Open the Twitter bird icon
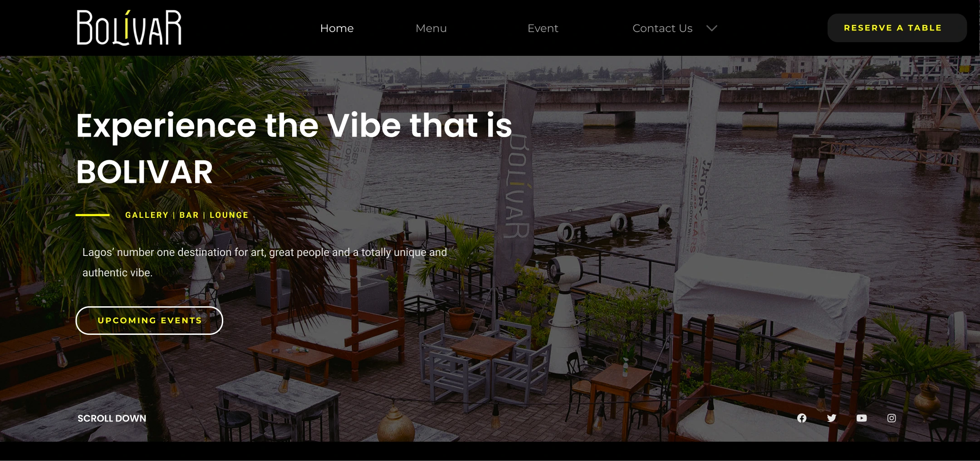This screenshot has width=980, height=461. pos(832,418)
